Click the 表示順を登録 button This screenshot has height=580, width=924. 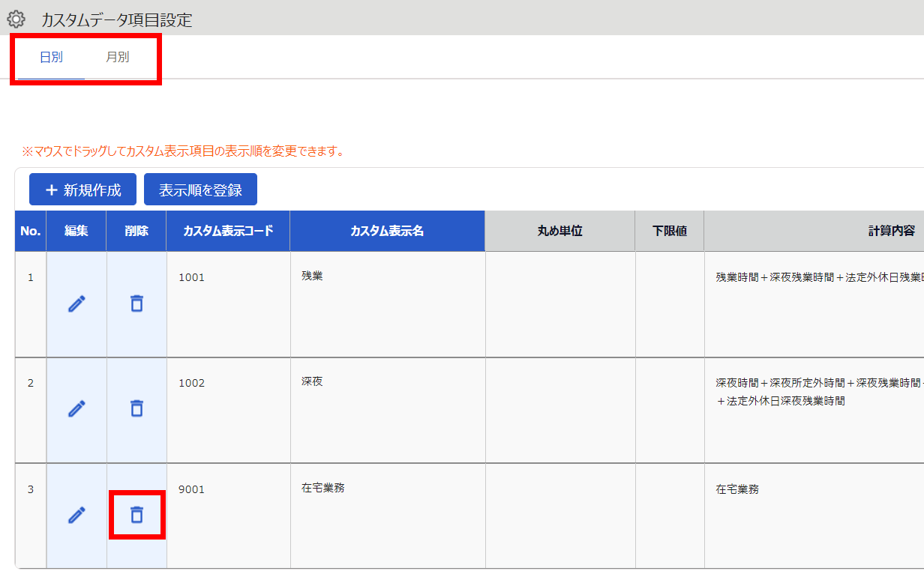tap(200, 190)
